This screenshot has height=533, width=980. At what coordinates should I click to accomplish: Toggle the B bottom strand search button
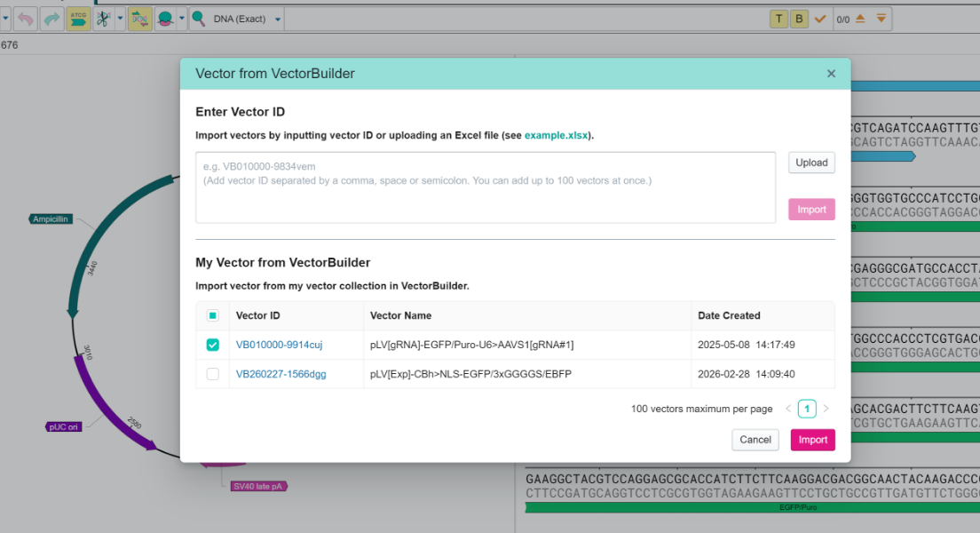coord(799,19)
